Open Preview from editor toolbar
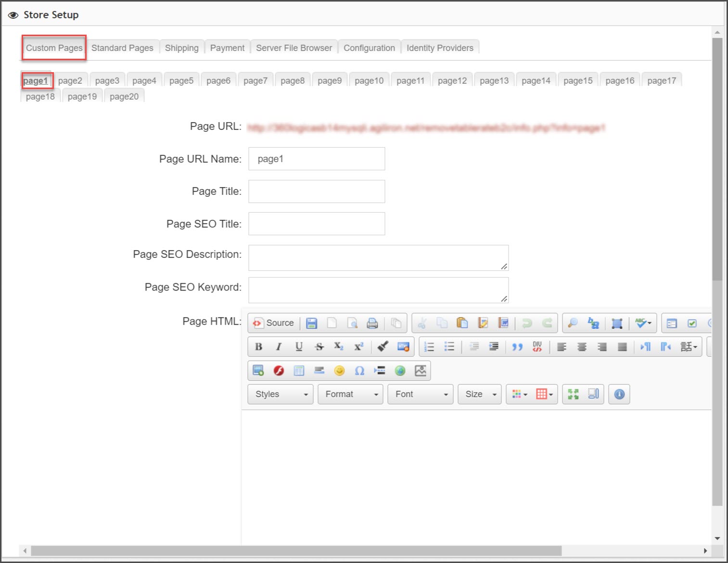 [352, 323]
